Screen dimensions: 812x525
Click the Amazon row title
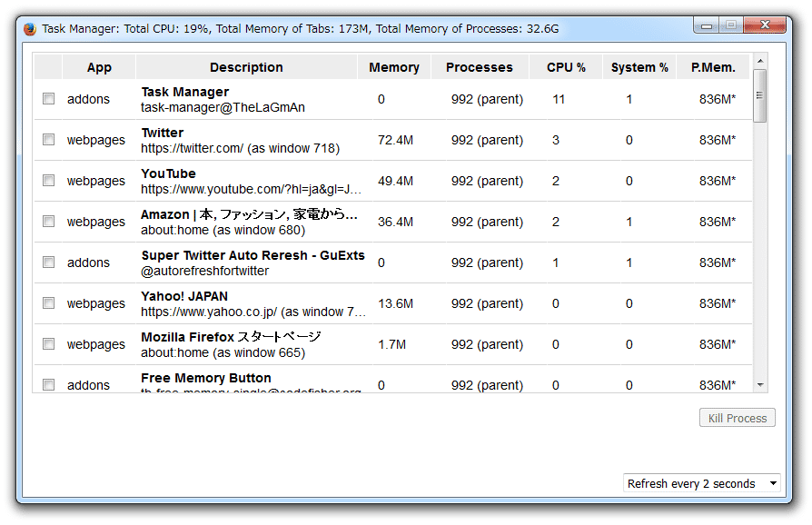tap(249, 214)
